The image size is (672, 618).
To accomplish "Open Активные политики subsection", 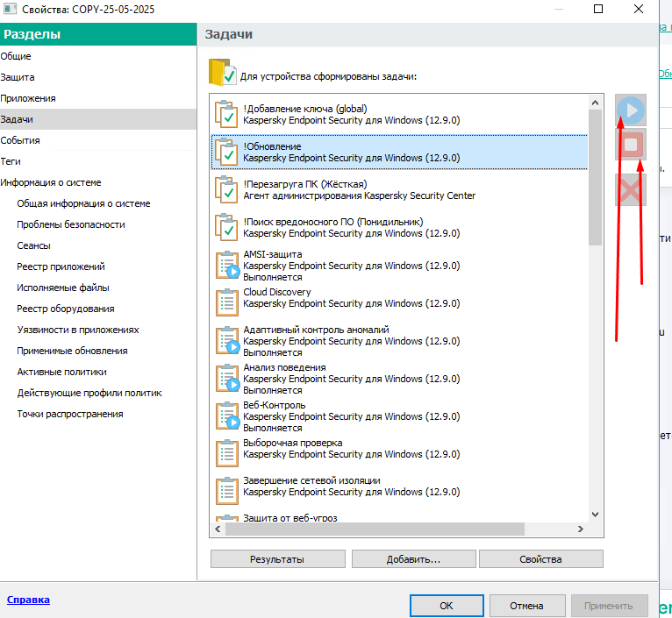I will point(61,372).
